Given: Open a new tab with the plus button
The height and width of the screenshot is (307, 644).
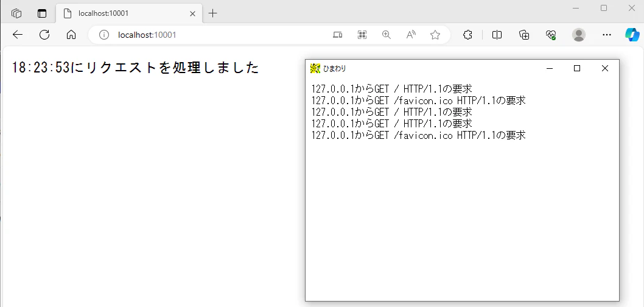Looking at the screenshot, I should (x=212, y=13).
